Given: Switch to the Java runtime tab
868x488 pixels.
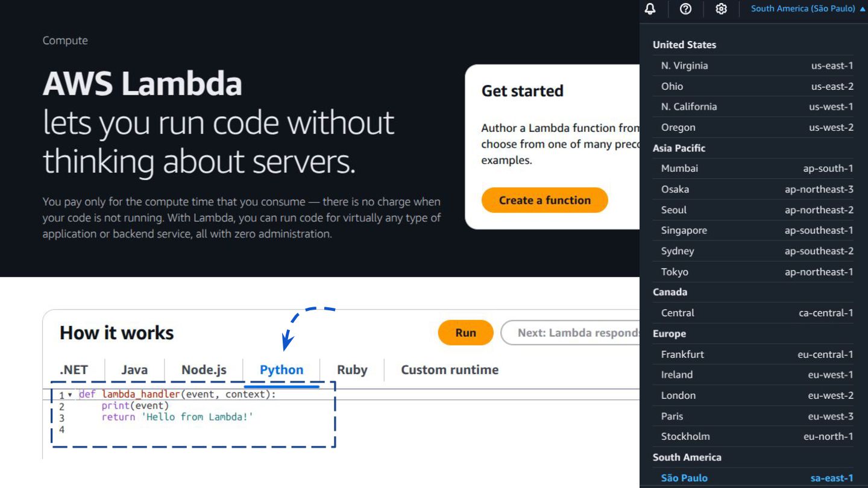Looking at the screenshot, I should pos(134,370).
